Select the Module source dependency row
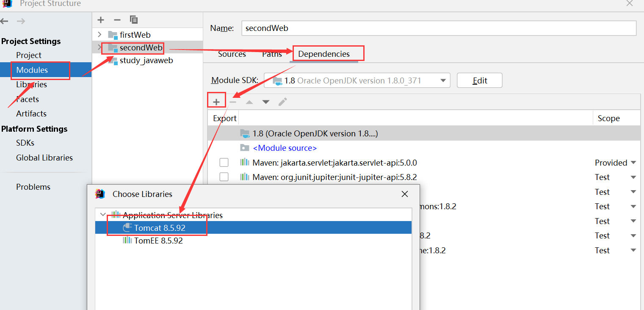The height and width of the screenshot is (310, 644). [424, 148]
